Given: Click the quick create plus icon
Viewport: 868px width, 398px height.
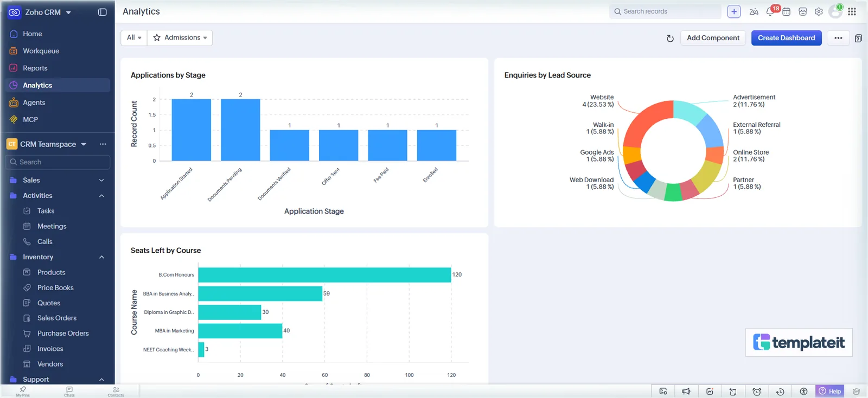Looking at the screenshot, I should click(x=734, y=11).
